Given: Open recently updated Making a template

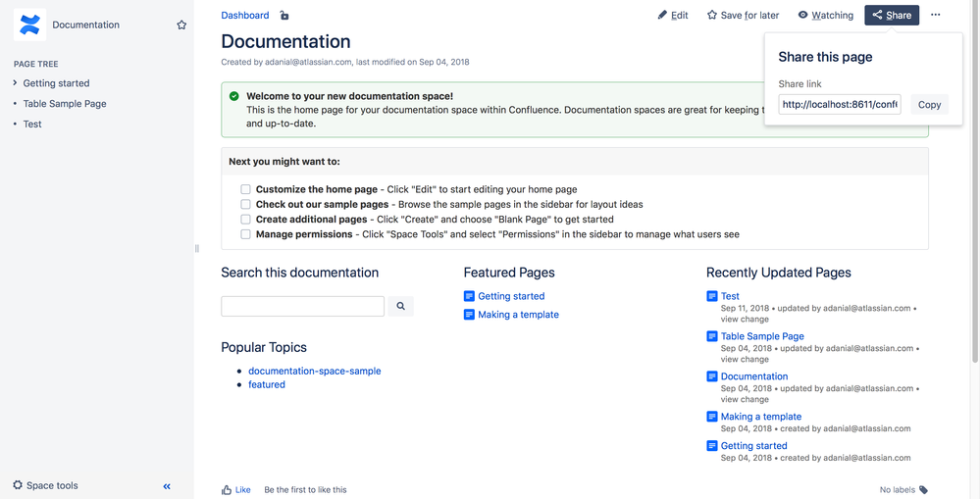Looking at the screenshot, I should click(x=760, y=417).
